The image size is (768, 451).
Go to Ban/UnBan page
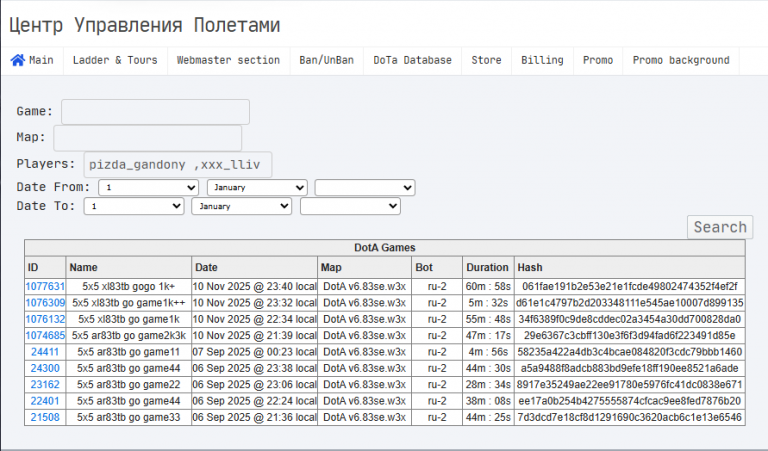tap(327, 60)
